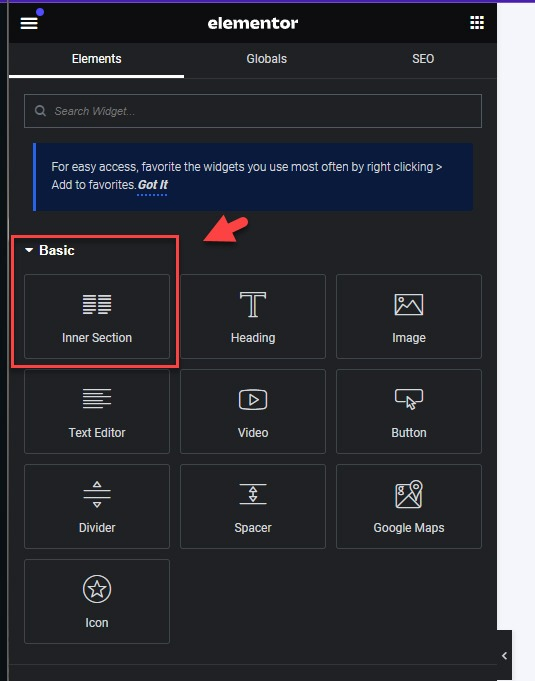The image size is (535, 681).
Task: Select the Google Maps widget
Action: [x=409, y=506]
